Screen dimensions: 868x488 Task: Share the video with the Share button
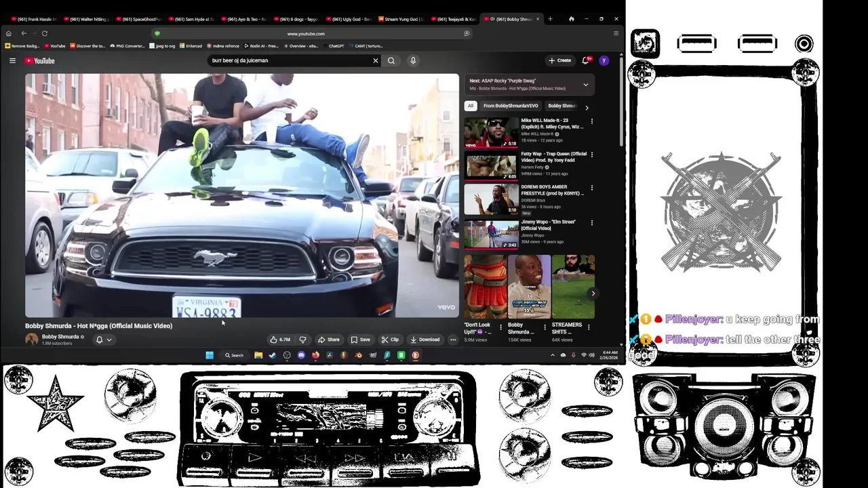tap(329, 340)
